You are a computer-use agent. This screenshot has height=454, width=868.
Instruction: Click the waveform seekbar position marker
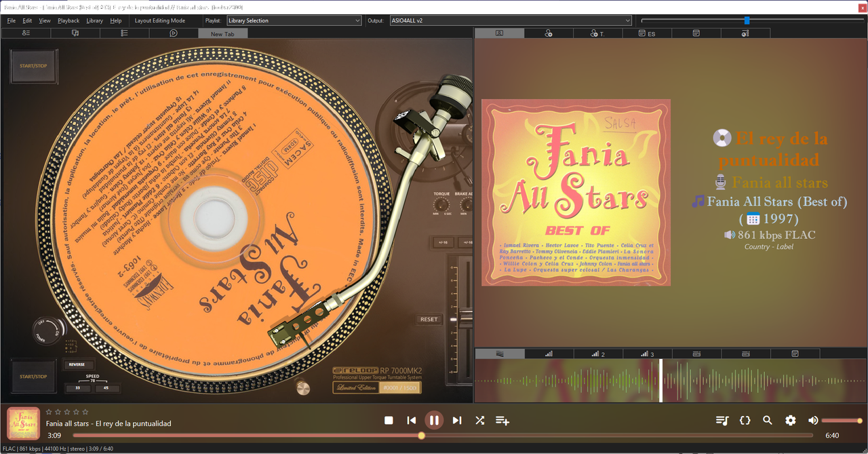(660, 380)
